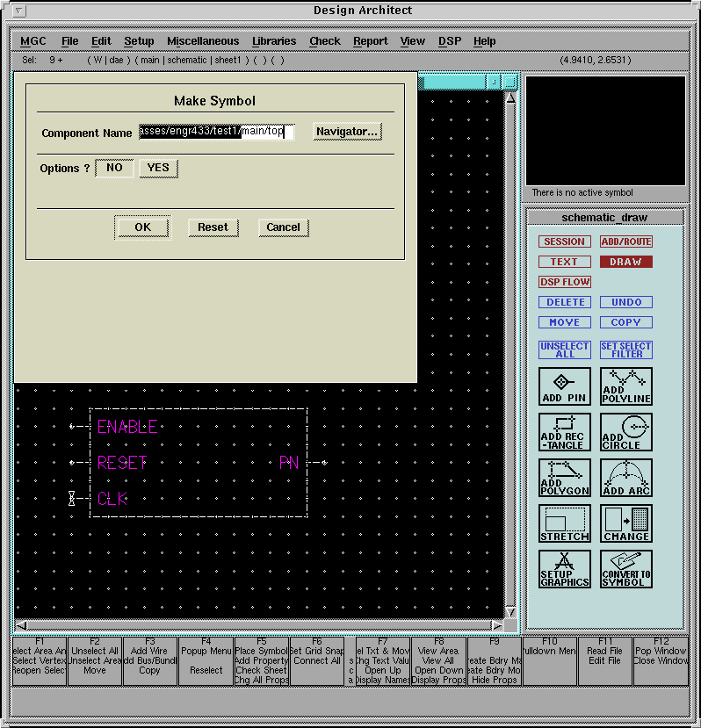Click the Stretch tool icon
Screen dimensions: 701x728
pyautogui.click(x=564, y=523)
